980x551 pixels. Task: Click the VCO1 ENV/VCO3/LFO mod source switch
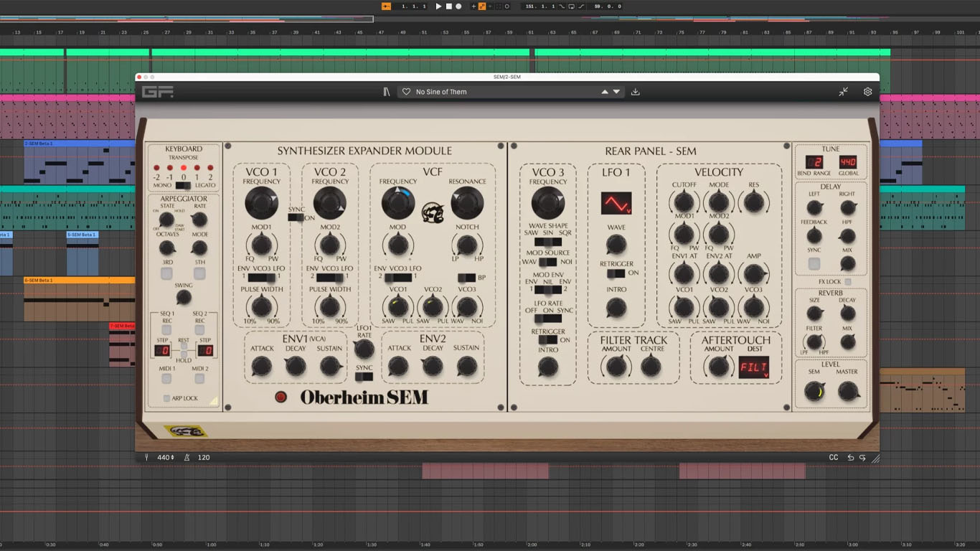(261, 278)
